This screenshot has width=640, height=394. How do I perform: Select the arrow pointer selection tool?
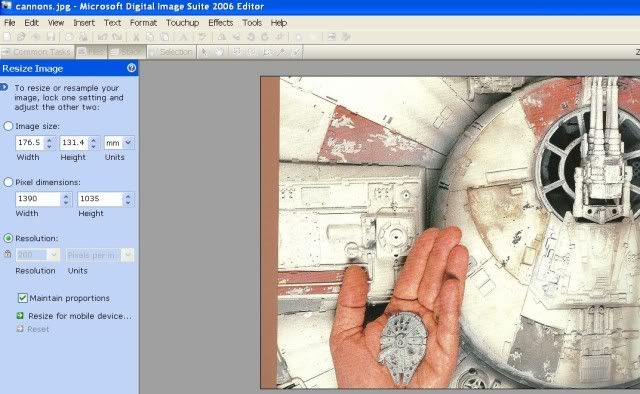(x=204, y=52)
